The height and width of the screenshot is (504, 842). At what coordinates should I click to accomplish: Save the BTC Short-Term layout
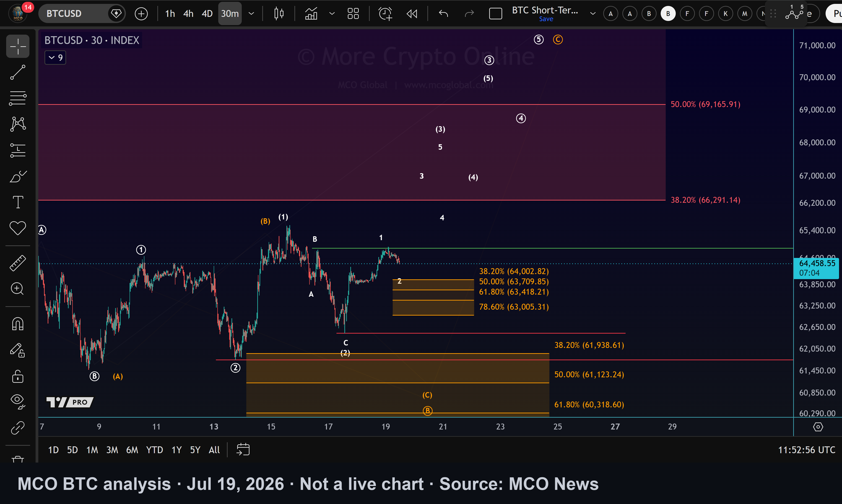pyautogui.click(x=546, y=19)
